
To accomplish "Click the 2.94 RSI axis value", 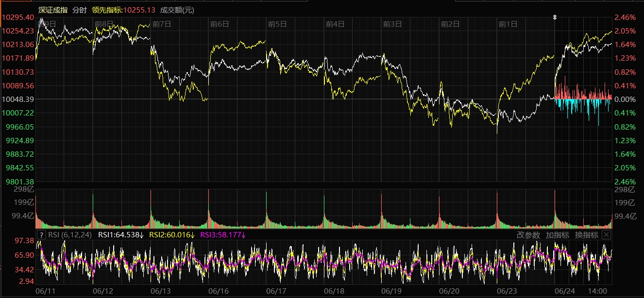I will click(27, 281).
